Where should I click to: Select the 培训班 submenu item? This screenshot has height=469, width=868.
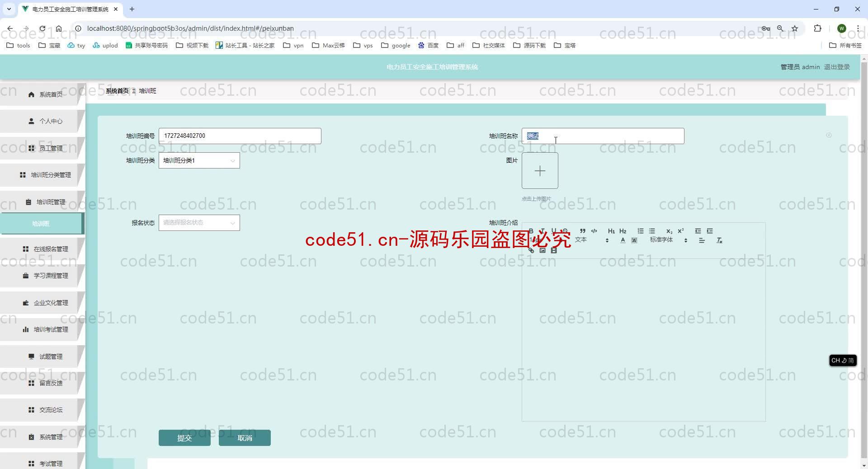point(42,224)
